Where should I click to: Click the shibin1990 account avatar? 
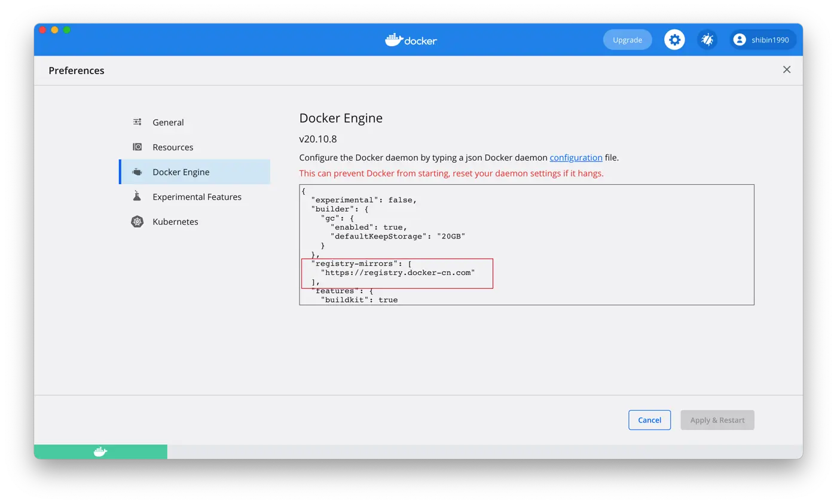[740, 40]
